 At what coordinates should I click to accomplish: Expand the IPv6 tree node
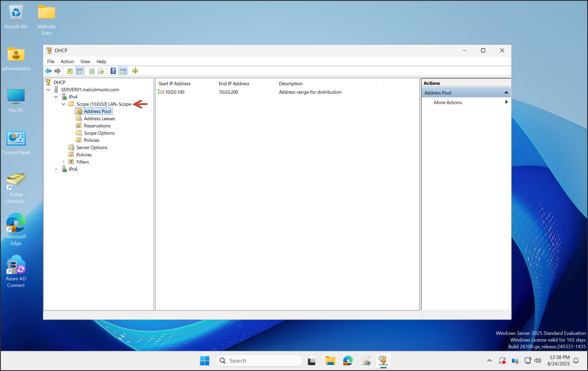click(56, 169)
